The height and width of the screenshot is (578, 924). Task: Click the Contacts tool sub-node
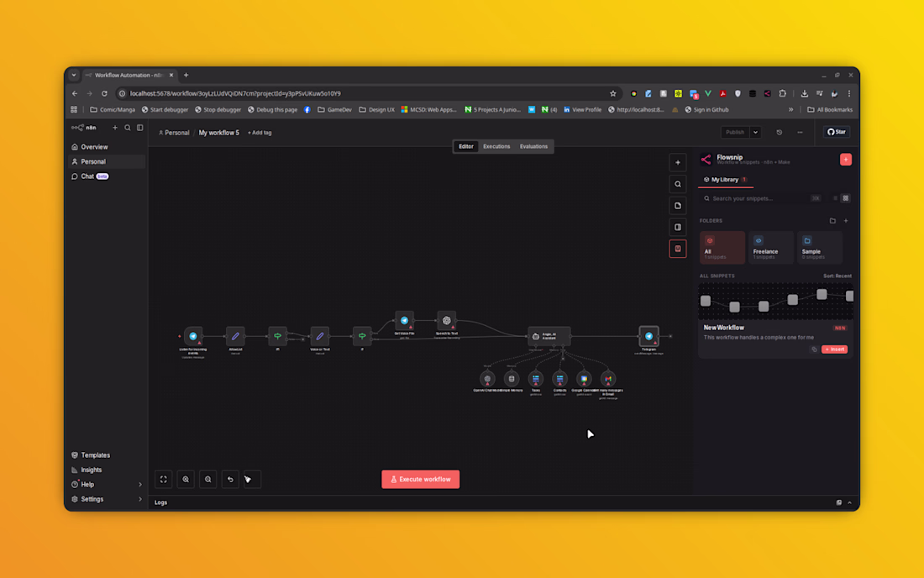(x=559, y=379)
